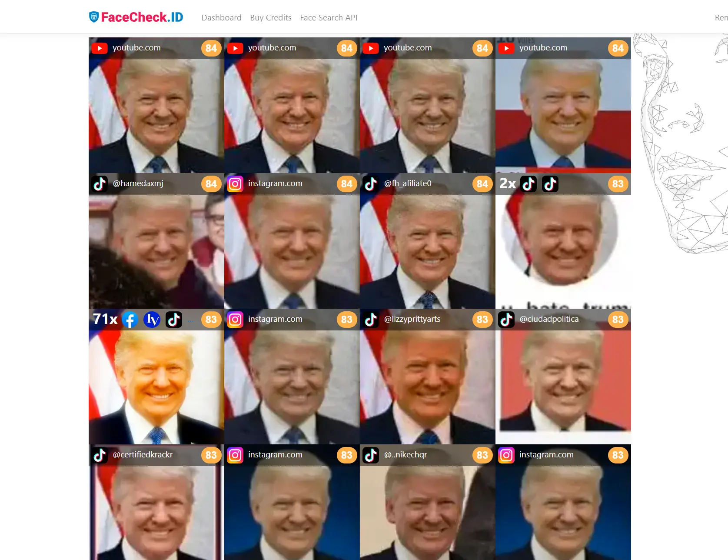Open the Dashboard menu item

coord(221,18)
